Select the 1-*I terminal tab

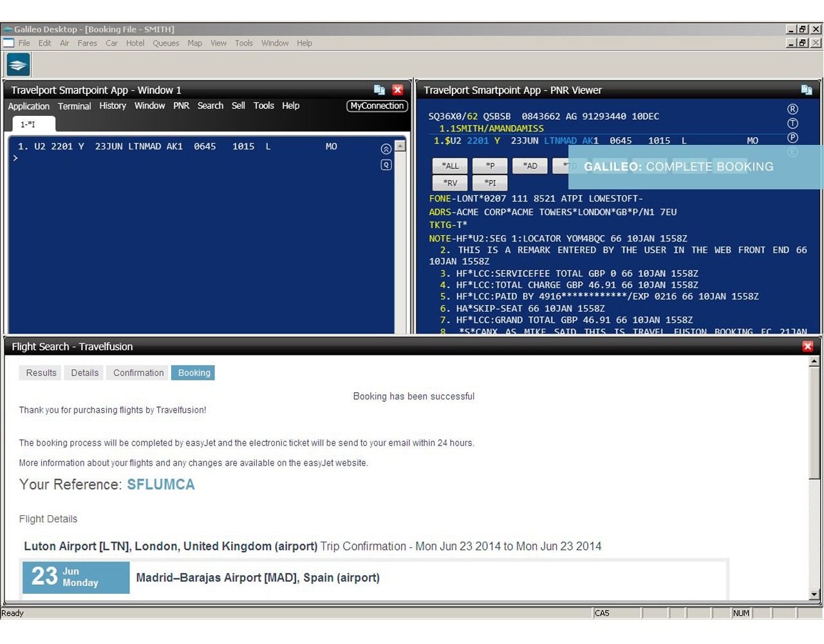pos(33,124)
